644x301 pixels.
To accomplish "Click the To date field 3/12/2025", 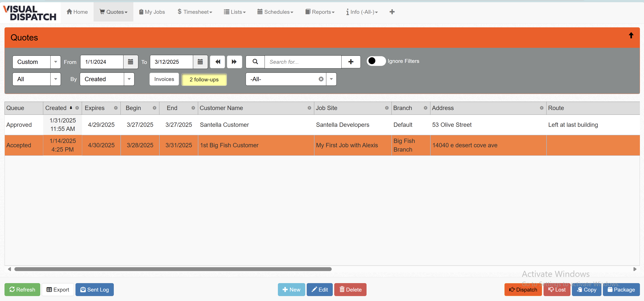I will click(171, 62).
